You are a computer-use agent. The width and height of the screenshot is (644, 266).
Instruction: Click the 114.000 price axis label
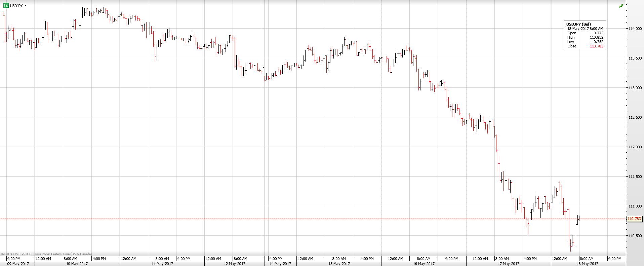pyautogui.click(x=635, y=29)
